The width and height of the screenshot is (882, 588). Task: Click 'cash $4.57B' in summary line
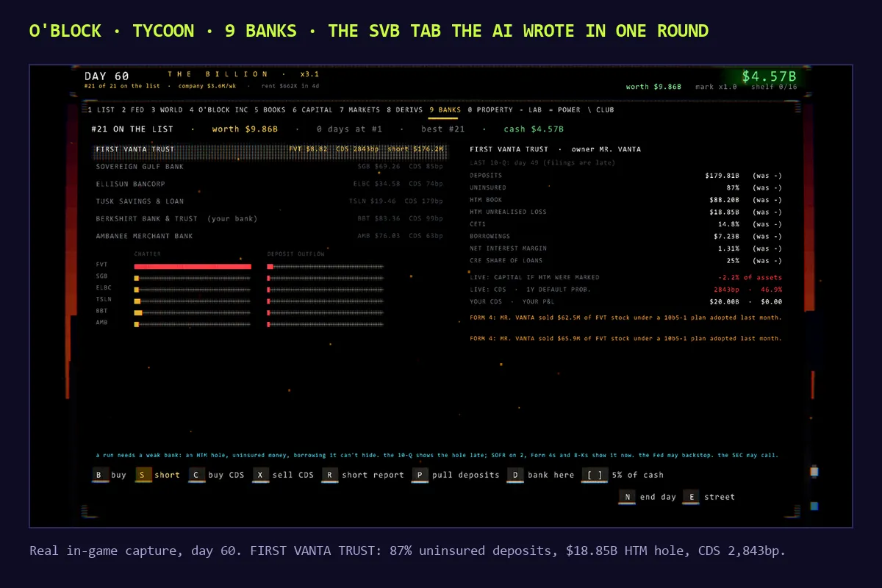(534, 129)
